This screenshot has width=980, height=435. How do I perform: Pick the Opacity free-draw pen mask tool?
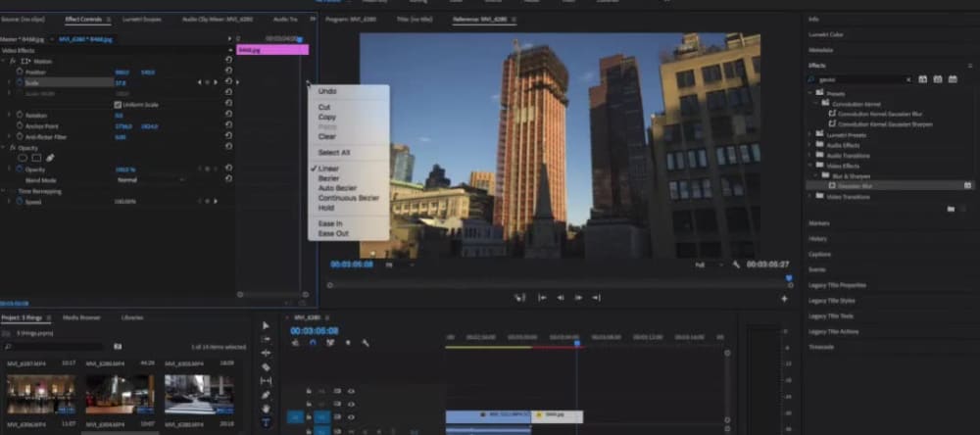[50, 158]
